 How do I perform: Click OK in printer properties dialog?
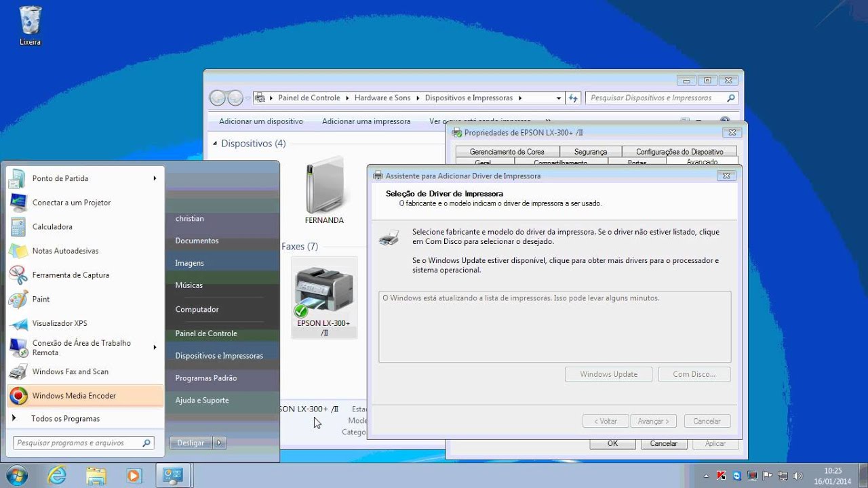(x=612, y=443)
